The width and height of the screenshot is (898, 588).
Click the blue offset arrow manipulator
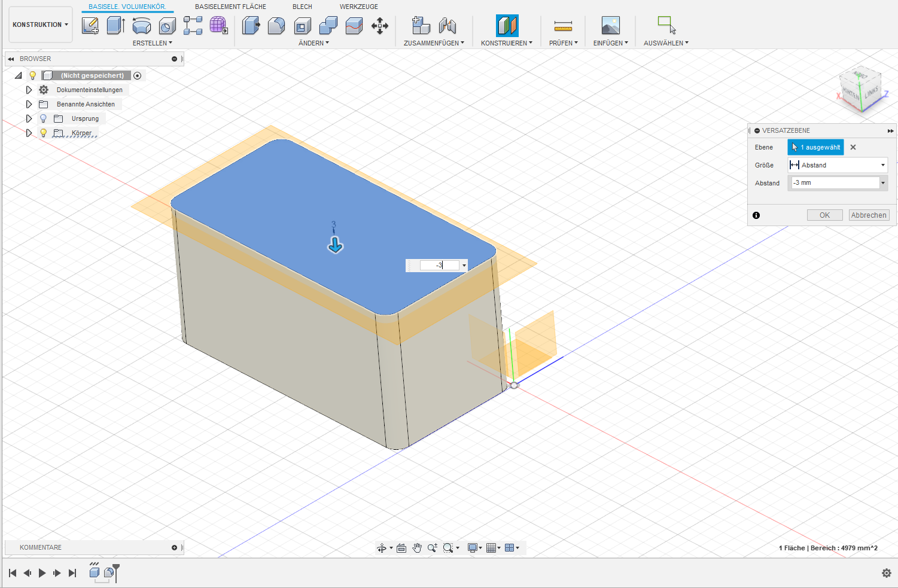[335, 245]
